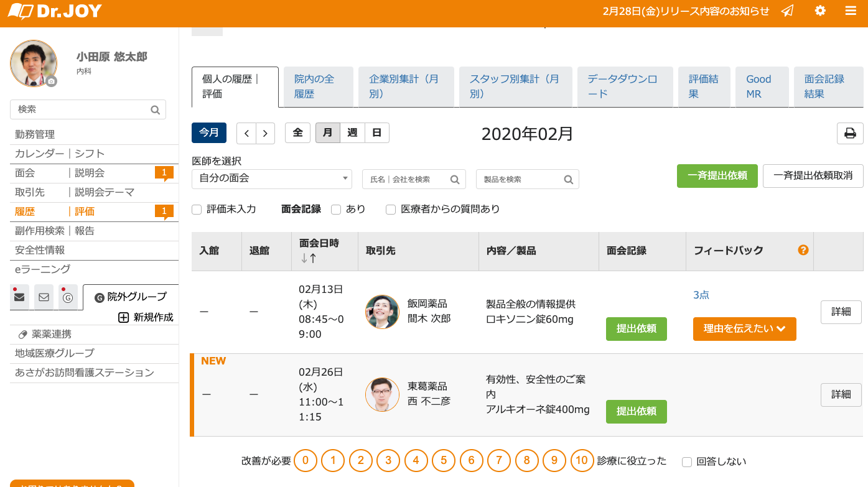Open 詳細 for 飯岡薬品 row
Image resolution: width=868 pixels, height=487 pixels.
click(x=841, y=312)
